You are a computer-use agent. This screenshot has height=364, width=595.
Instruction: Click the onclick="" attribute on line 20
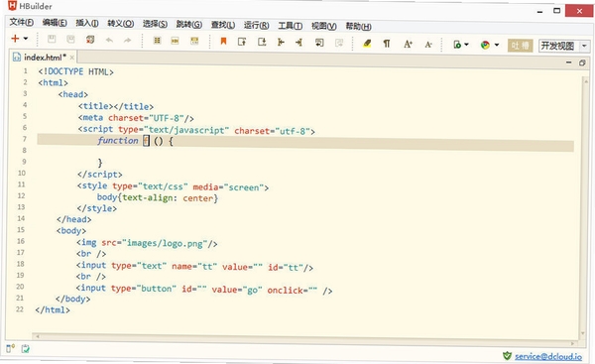292,290
